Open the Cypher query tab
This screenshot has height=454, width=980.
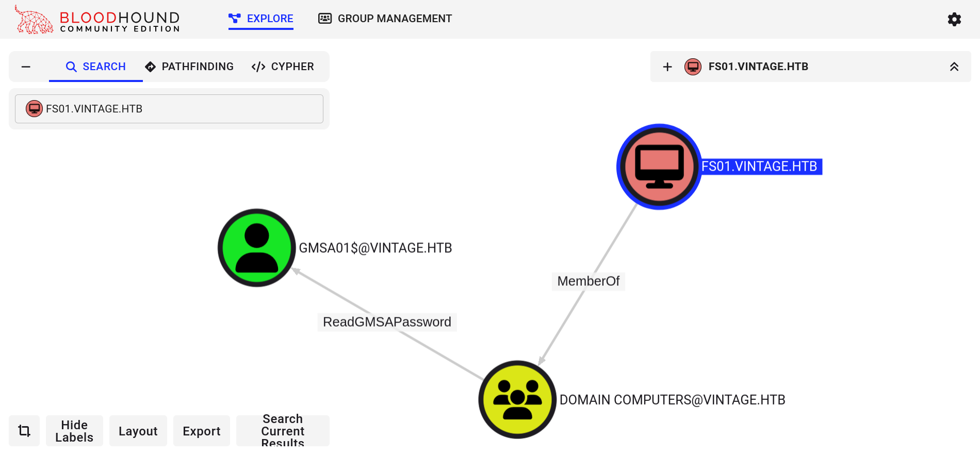pyautogui.click(x=283, y=67)
